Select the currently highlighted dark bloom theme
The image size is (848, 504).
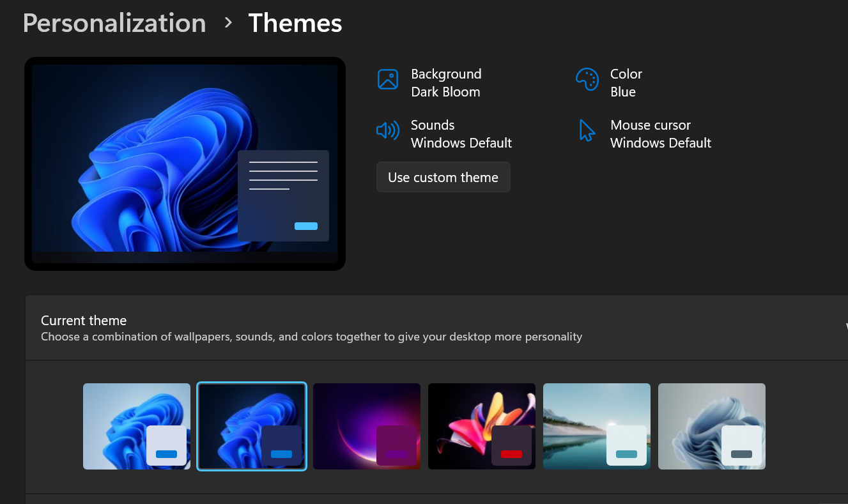coord(251,426)
